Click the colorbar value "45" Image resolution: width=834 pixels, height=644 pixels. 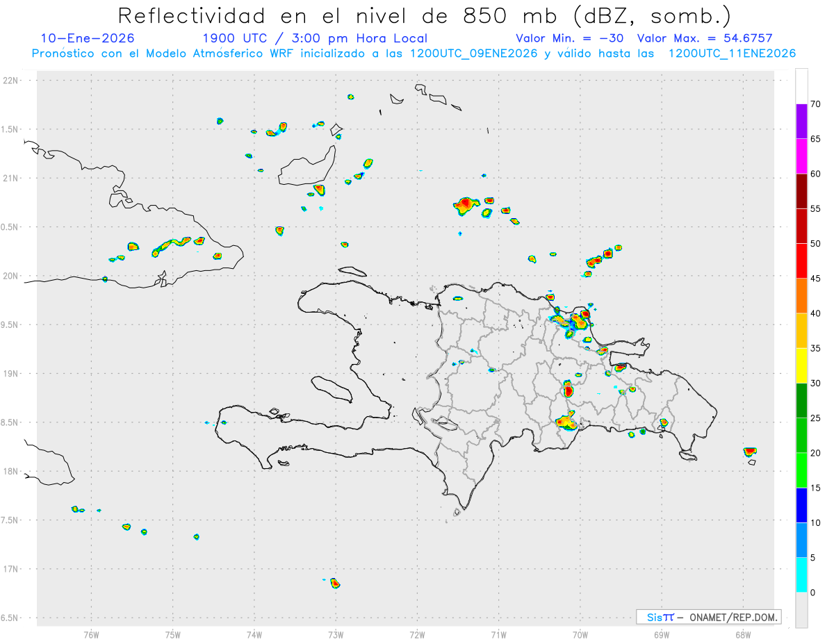click(x=815, y=279)
